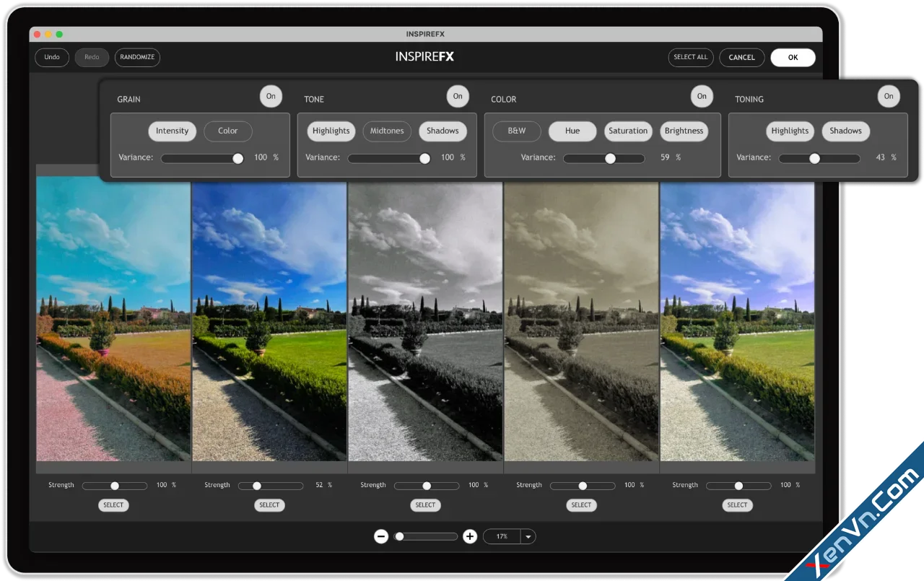Open the 17% zoom dropdown arrow
Image resolution: width=924 pixels, height=581 pixels.
pos(528,536)
